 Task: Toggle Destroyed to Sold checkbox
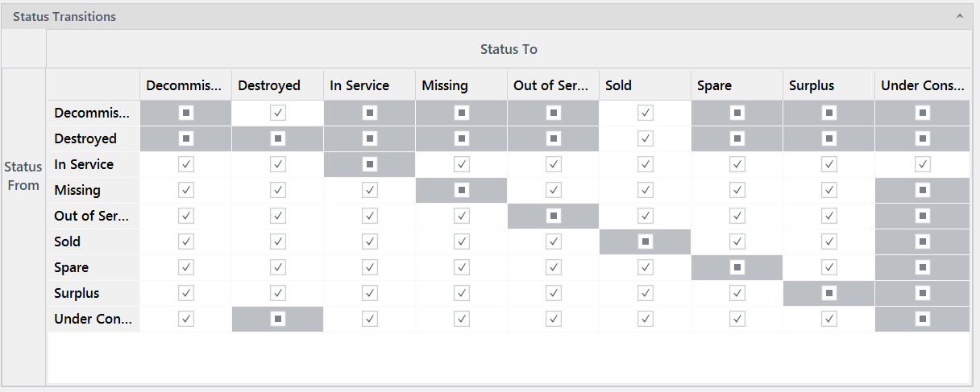(x=646, y=138)
